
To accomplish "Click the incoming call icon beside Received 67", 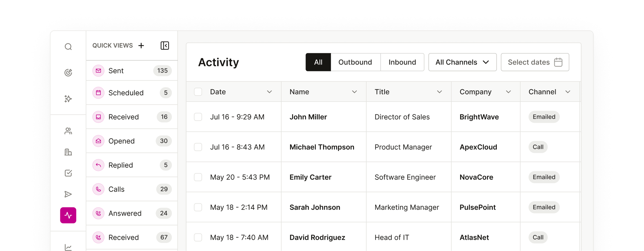I will coord(98,237).
